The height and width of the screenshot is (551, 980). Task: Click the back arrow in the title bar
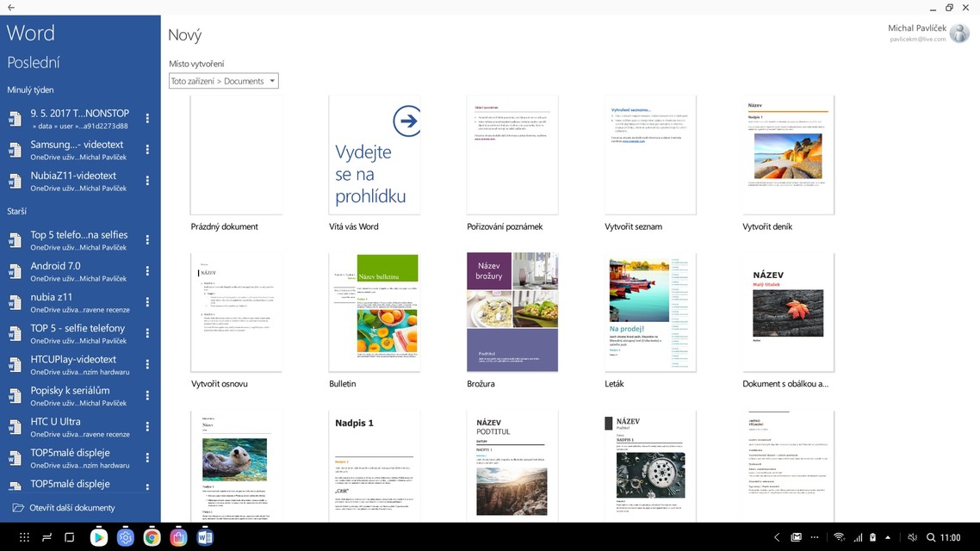(11, 8)
